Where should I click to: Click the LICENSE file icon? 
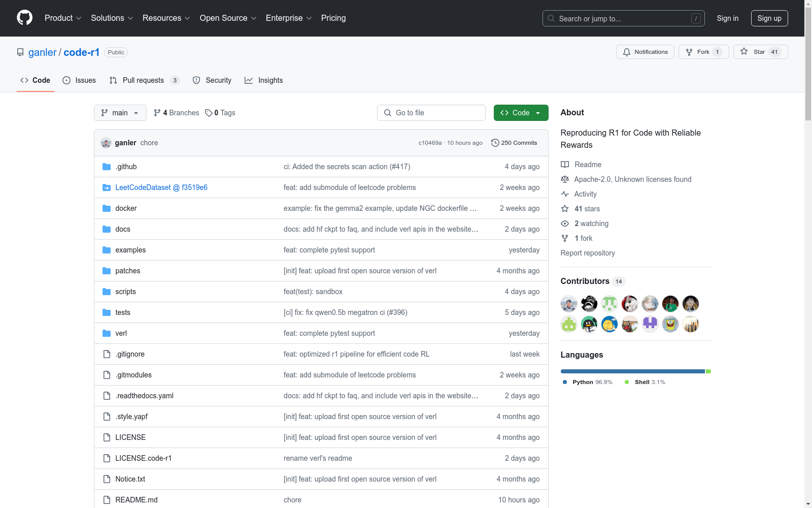click(107, 437)
